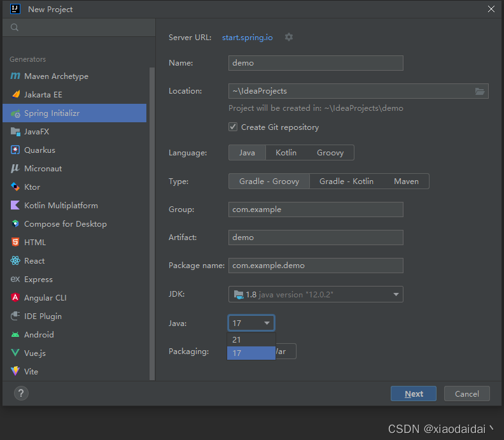504x440 pixels.
Task: Click the Jakarta EE icon
Action: (x=15, y=94)
